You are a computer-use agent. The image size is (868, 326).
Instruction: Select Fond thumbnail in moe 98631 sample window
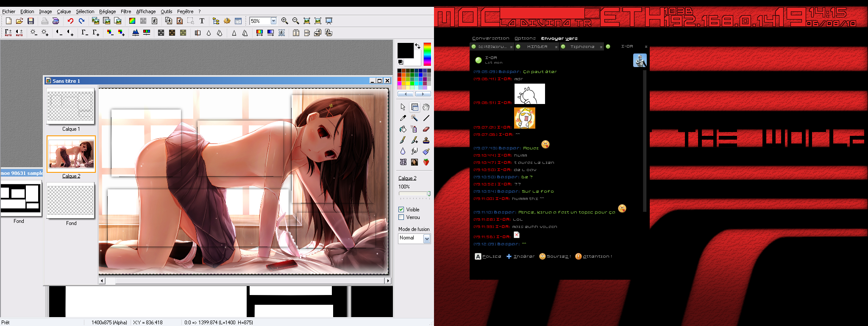click(21, 199)
